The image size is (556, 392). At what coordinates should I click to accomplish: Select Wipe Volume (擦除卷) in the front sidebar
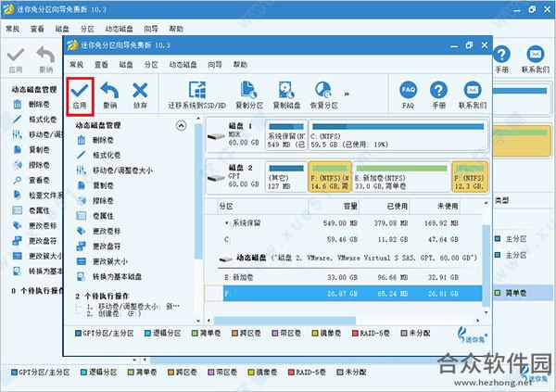pos(95,200)
